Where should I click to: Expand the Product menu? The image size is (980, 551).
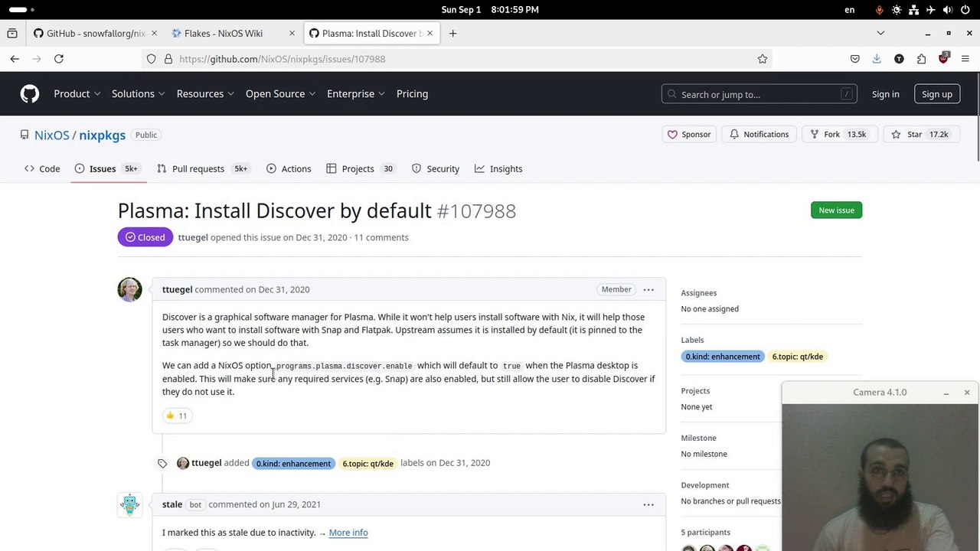(77, 94)
